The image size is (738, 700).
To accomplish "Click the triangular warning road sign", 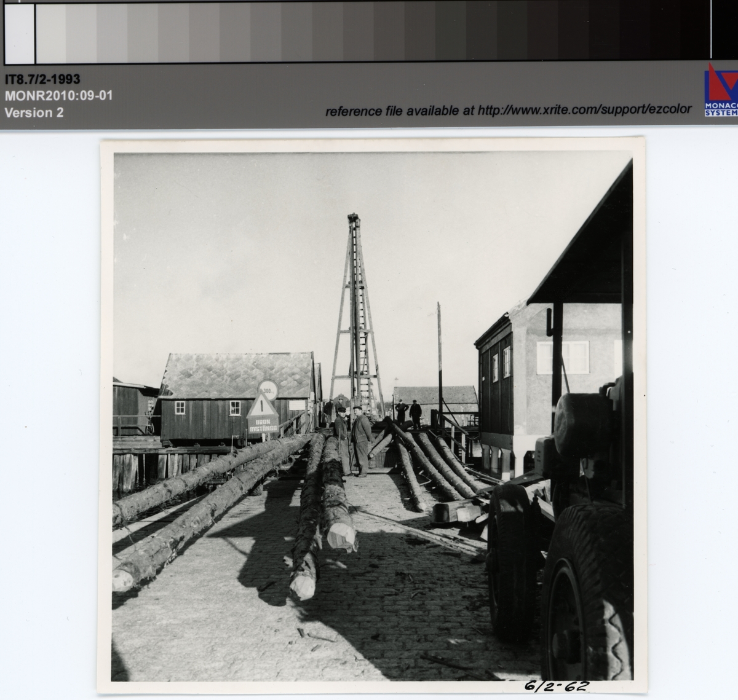I will [263, 408].
